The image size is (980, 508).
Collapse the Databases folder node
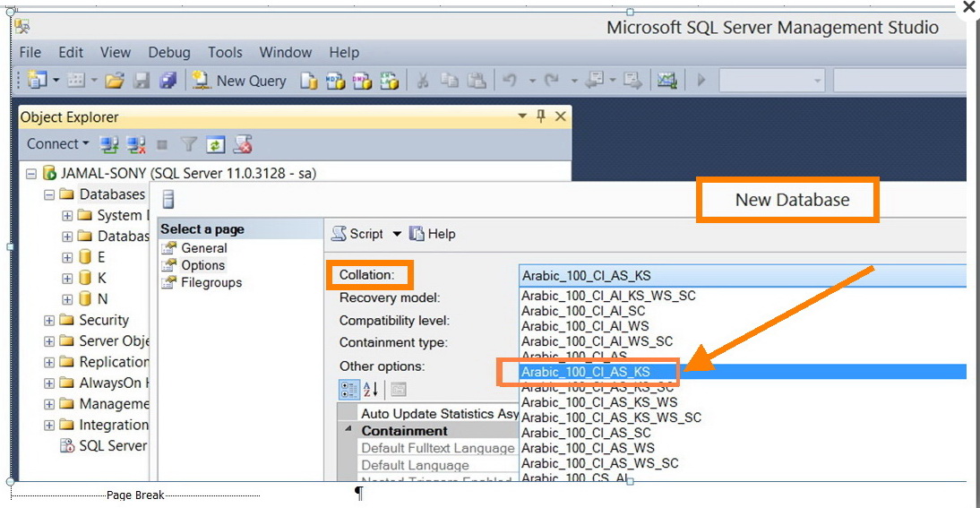click(48, 195)
